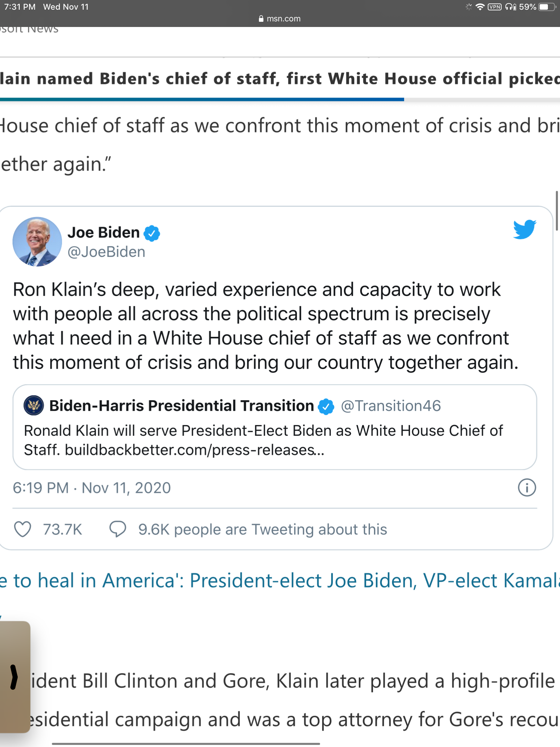Image resolution: width=560 pixels, height=747 pixels.
Task: Click the page vertical scrollbar
Action: [x=557, y=211]
